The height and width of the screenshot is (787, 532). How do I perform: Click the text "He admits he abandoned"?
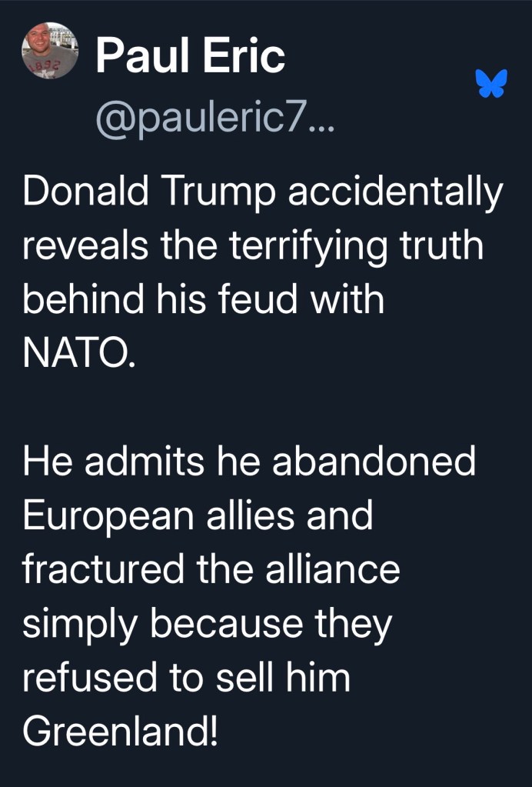point(249,462)
